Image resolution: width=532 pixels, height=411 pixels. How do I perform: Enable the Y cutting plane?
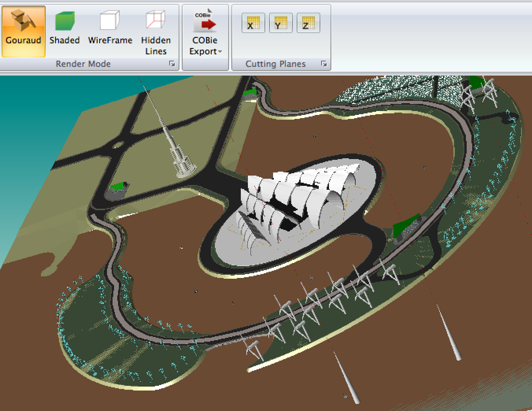click(x=281, y=23)
